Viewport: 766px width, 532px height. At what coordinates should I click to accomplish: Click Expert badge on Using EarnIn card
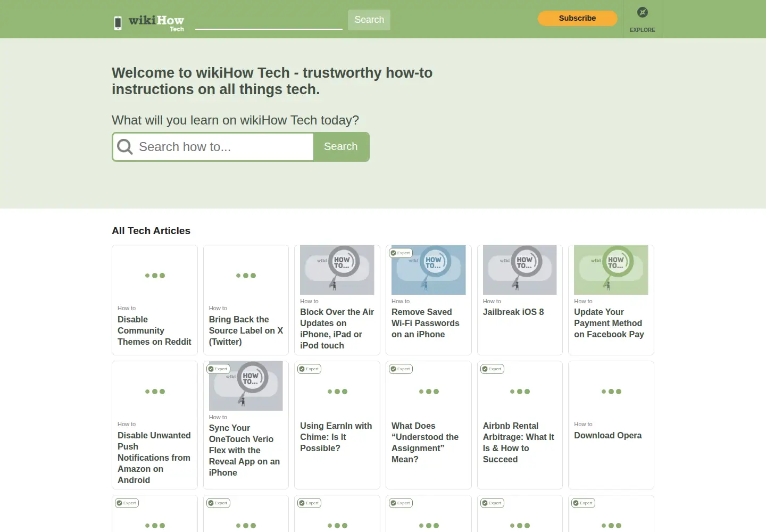309,369
